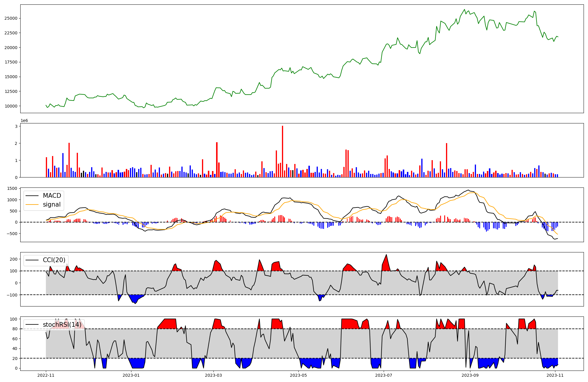Click the orange signal legend line
This screenshot has height=382, width=588.
pyautogui.click(x=32, y=205)
